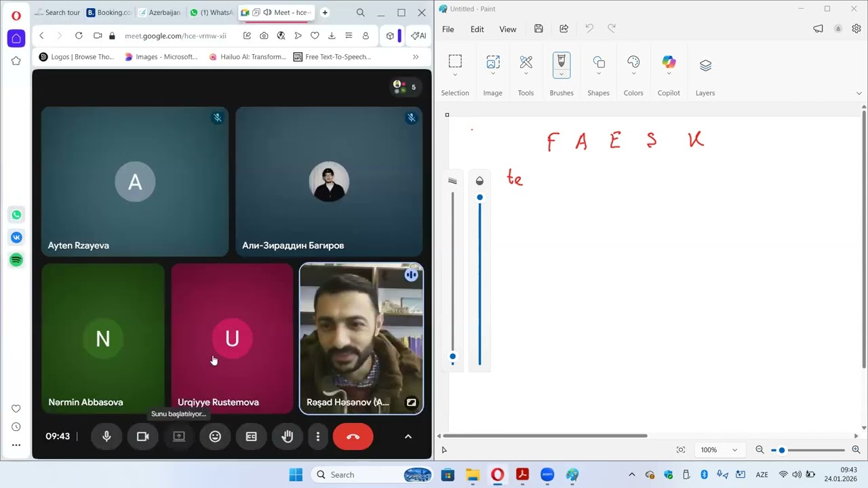Viewport: 868px width, 488px height.
Task: Open Copilot in Paint
Action: [x=669, y=62]
